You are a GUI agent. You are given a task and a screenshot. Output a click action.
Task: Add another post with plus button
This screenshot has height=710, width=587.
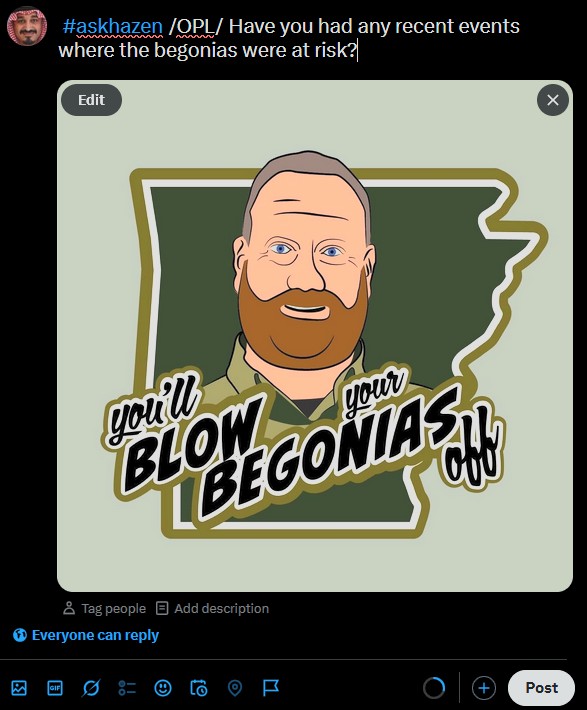[484, 688]
